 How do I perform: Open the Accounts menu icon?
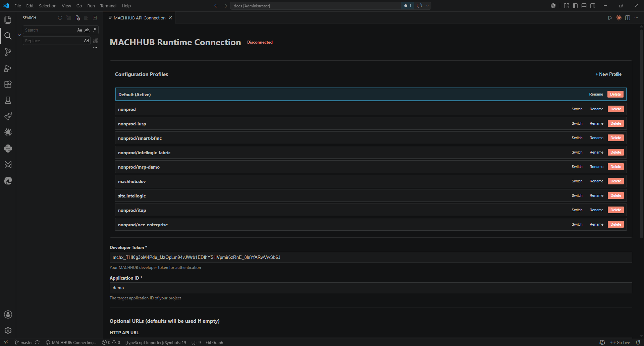pyautogui.click(x=8, y=314)
